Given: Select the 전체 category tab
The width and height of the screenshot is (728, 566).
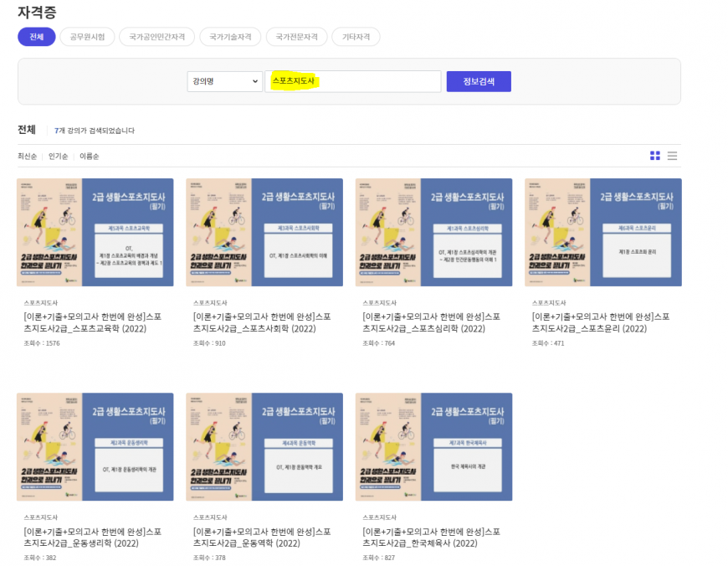Looking at the screenshot, I should [36, 37].
